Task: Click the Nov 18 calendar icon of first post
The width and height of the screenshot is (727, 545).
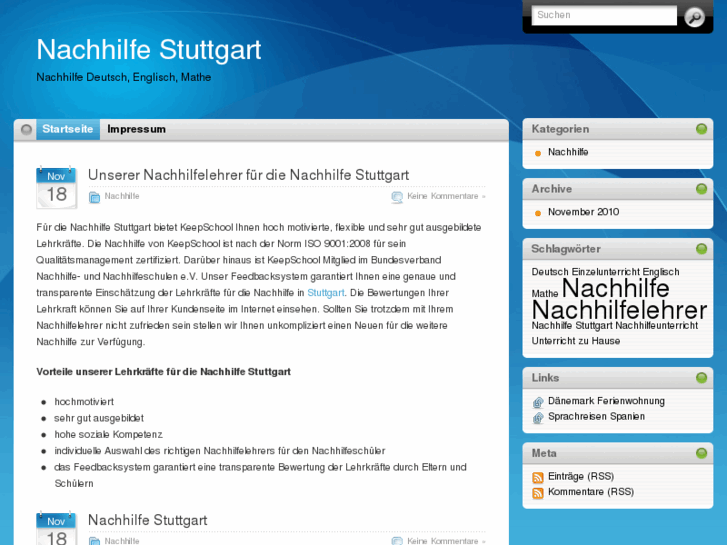Action: pyautogui.click(x=56, y=187)
